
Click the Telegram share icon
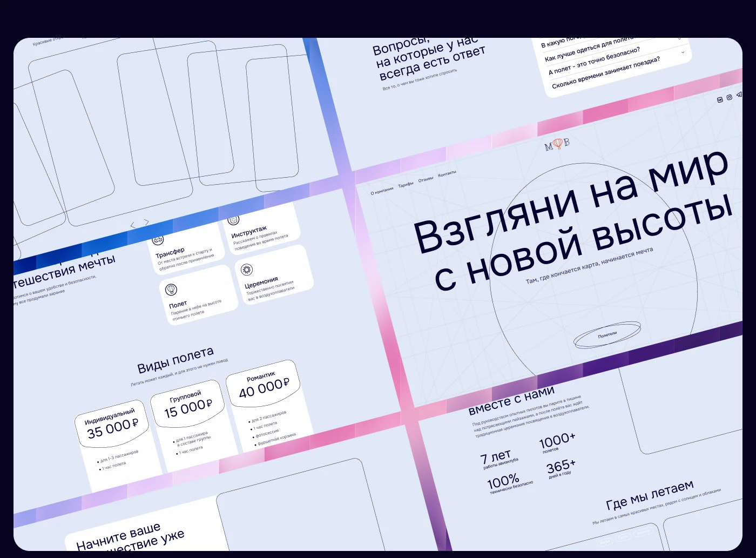(x=739, y=94)
